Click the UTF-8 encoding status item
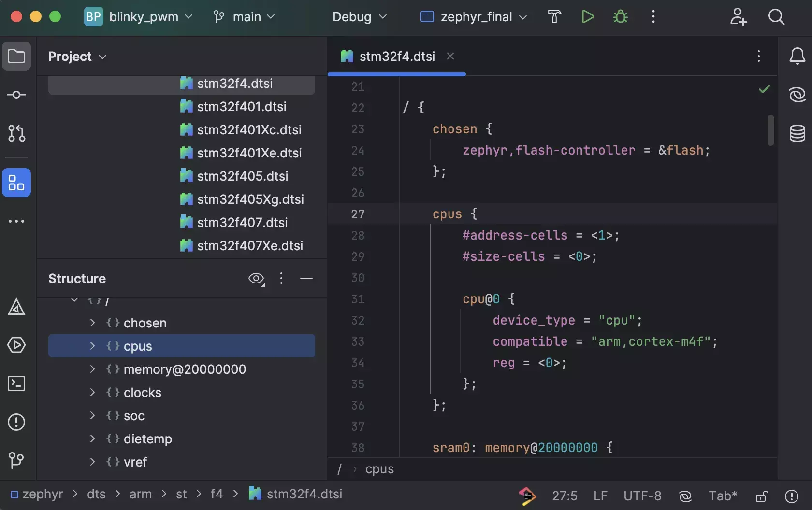Screen dimensions: 812x510 (642, 496)
